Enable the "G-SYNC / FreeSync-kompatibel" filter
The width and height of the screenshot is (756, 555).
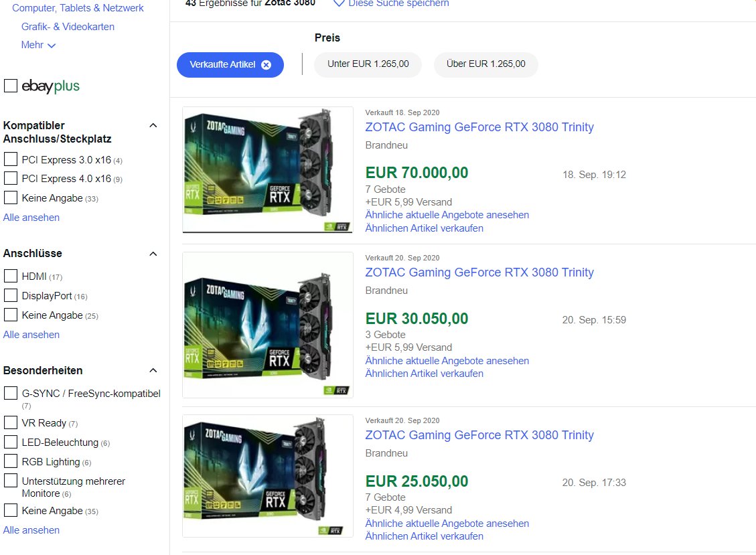pos(10,394)
